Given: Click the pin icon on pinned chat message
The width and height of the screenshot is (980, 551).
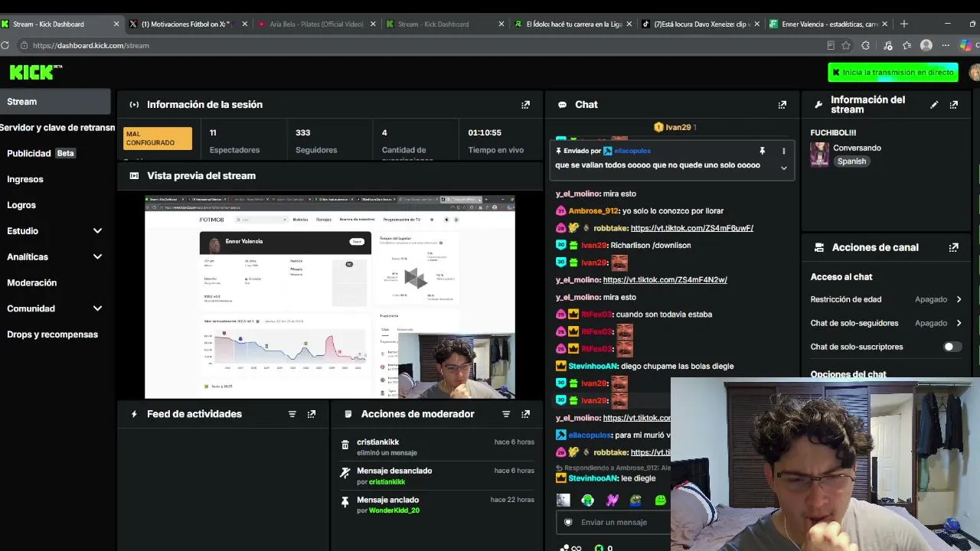Looking at the screenshot, I should [762, 152].
